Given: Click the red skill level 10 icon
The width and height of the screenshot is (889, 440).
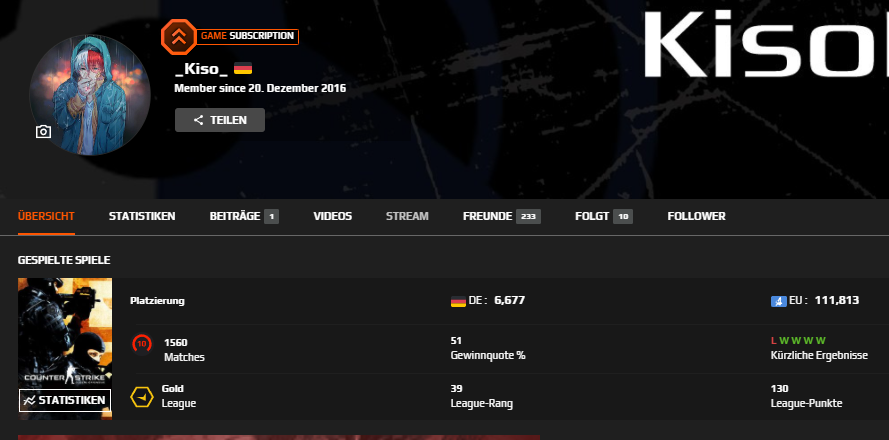Looking at the screenshot, I should coord(142,344).
